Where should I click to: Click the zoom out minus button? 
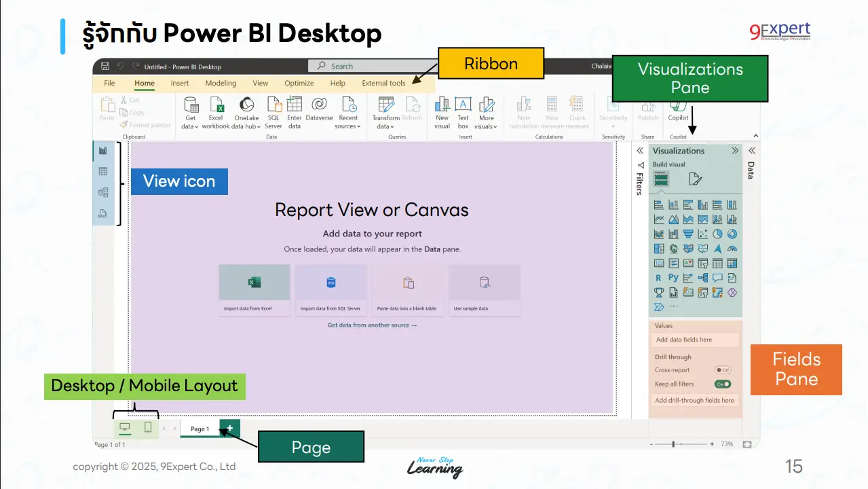click(x=652, y=444)
